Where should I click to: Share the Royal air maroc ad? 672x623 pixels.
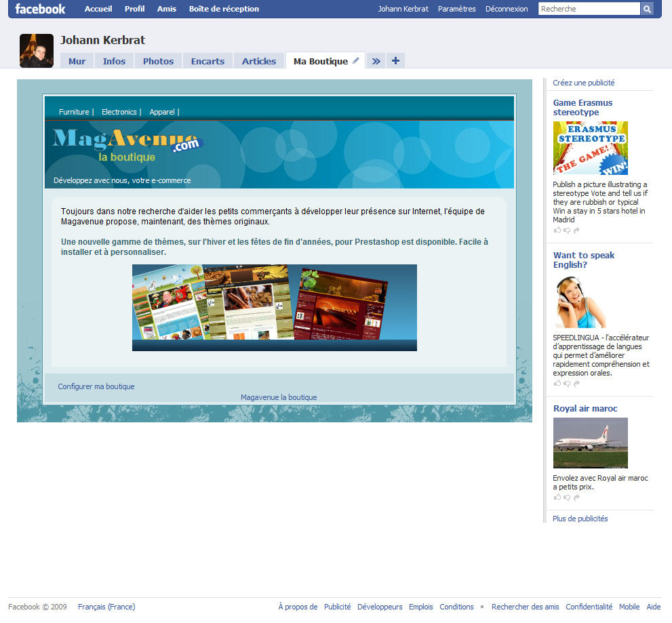click(577, 498)
